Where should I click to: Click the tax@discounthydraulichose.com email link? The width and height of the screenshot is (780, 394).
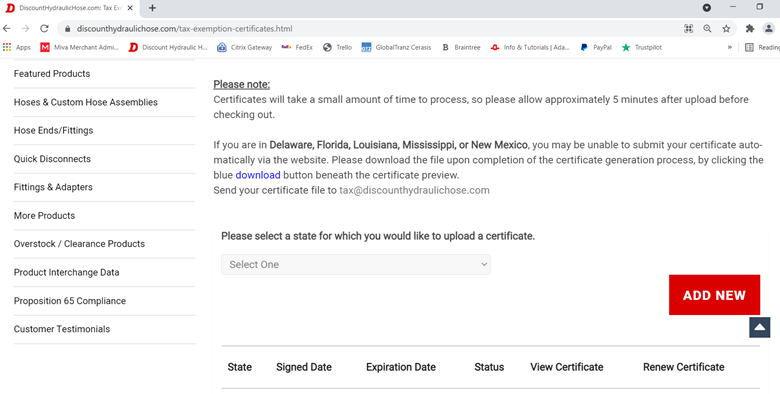tap(414, 190)
